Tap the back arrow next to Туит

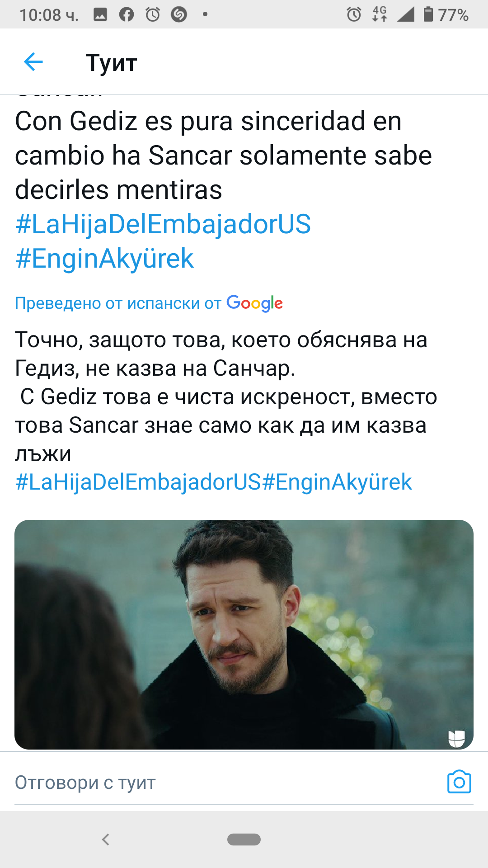pos(33,62)
